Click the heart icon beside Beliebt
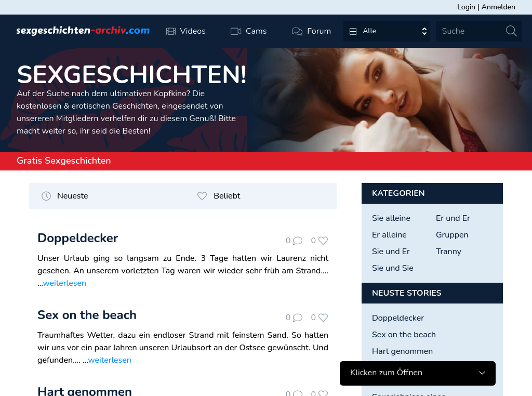 pyautogui.click(x=202, y=196)
